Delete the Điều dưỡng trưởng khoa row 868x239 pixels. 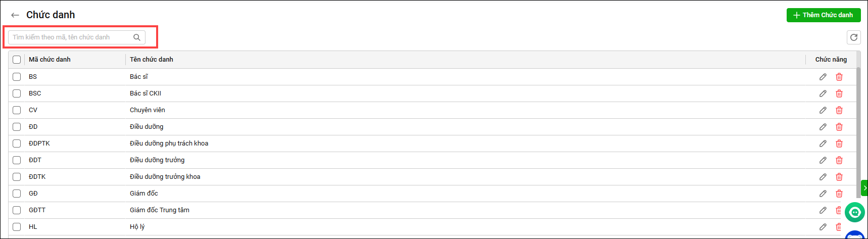coord(839,177)
